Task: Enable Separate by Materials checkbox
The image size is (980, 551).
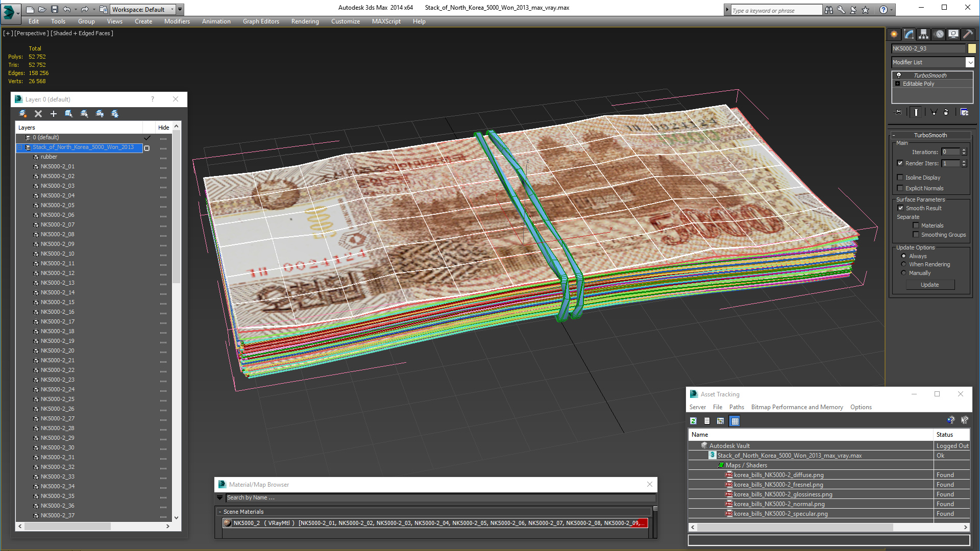Action: coord(916,226)
